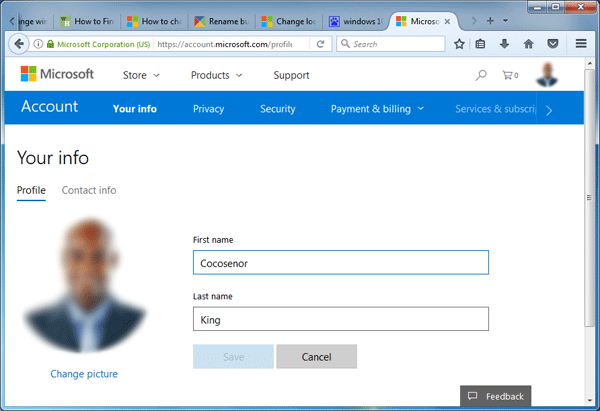Open the Security section

tap(278, 109)
